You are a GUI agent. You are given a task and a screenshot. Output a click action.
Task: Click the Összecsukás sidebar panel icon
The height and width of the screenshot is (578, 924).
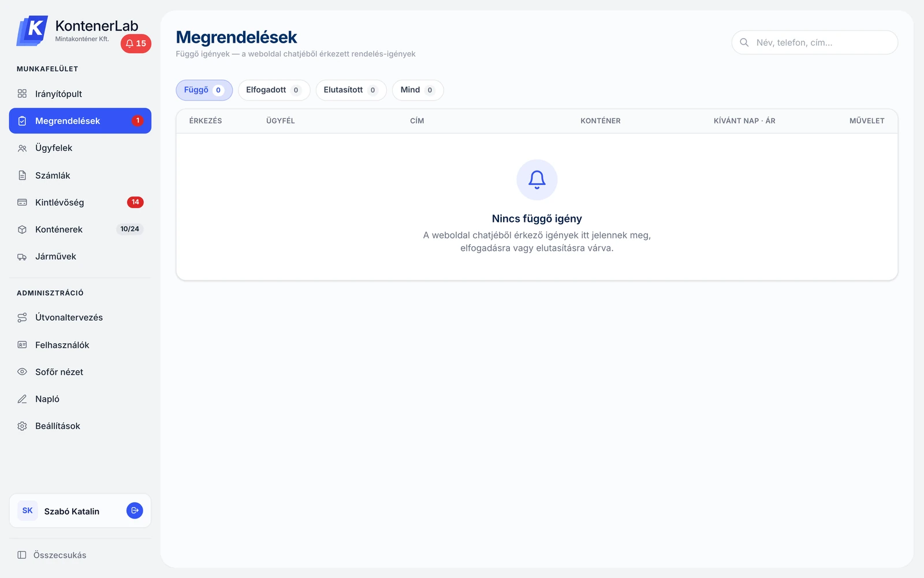22,555
